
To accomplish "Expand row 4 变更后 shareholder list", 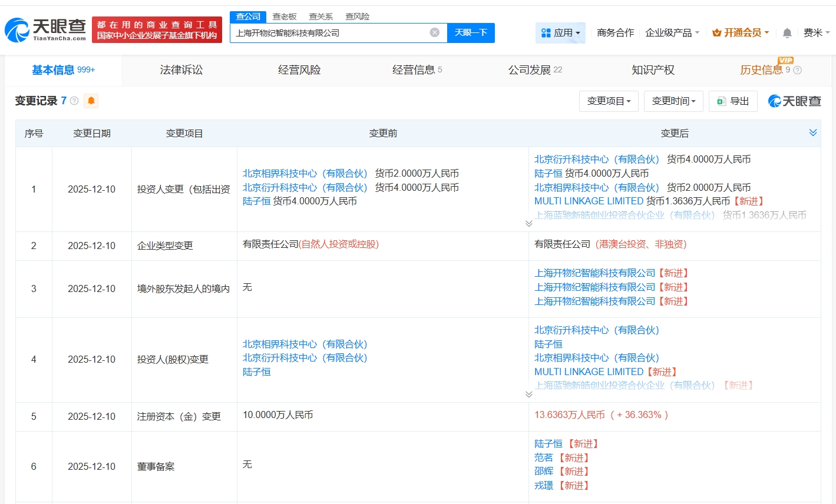I will [x=528, y=394].
